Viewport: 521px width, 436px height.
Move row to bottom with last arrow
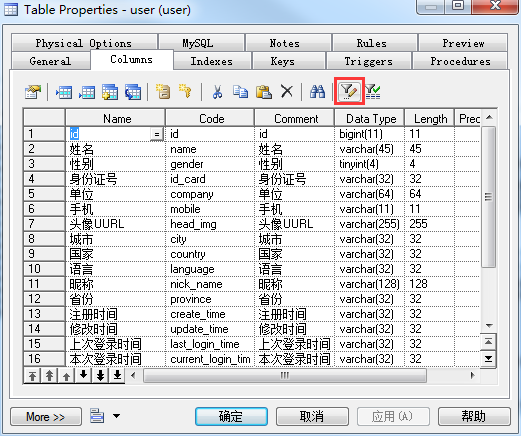point(117,376)
